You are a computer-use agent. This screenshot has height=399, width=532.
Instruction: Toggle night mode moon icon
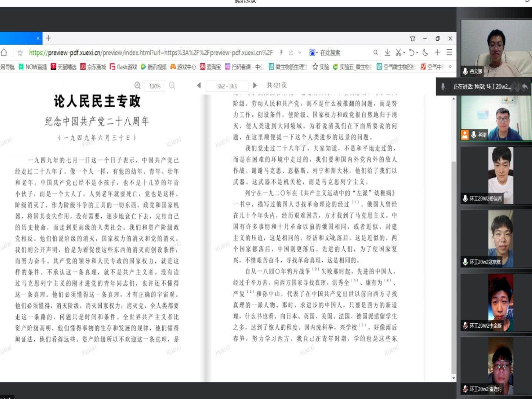[x=425, y=52]
